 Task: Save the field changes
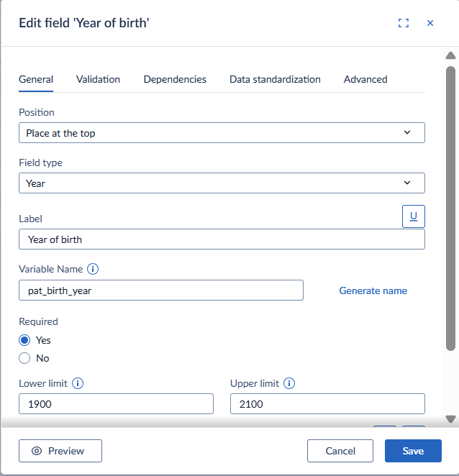click(x=413, y=451)
